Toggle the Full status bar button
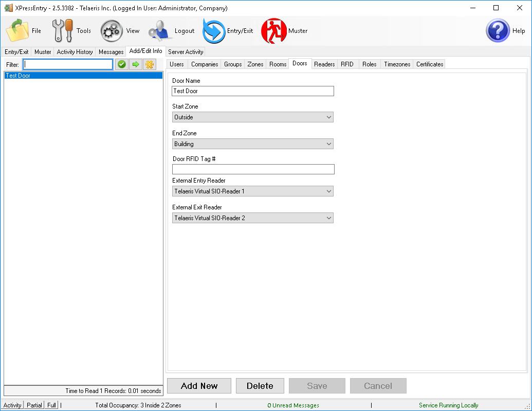Image resolution: width=532 pixels, height=411 pixels. [x=51, y=405]
